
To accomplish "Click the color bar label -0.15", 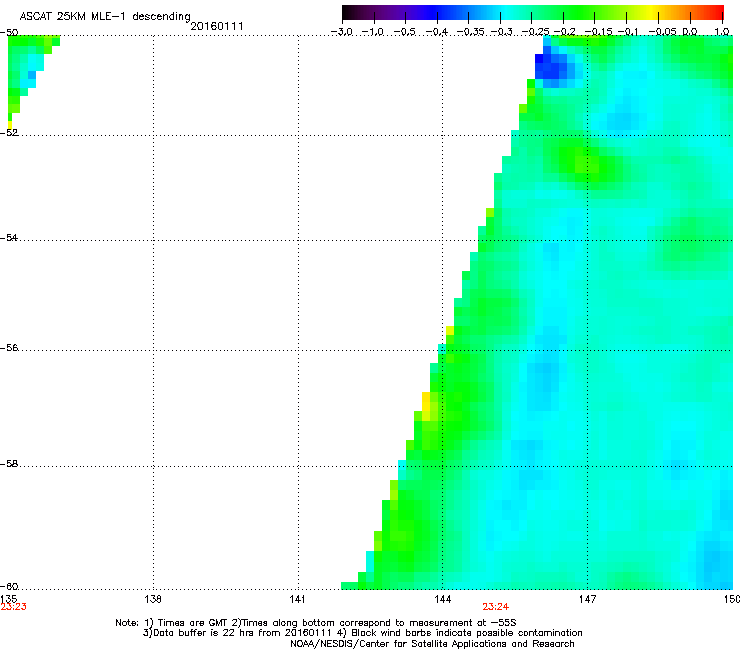I will click(598, 32).
